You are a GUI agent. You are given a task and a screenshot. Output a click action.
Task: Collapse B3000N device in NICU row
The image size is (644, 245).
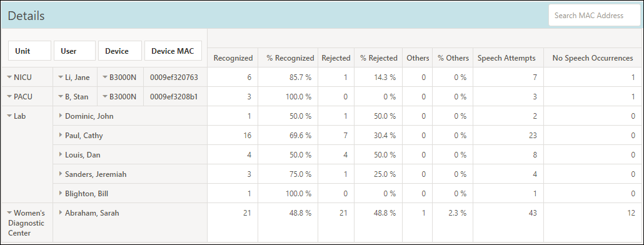105,77
